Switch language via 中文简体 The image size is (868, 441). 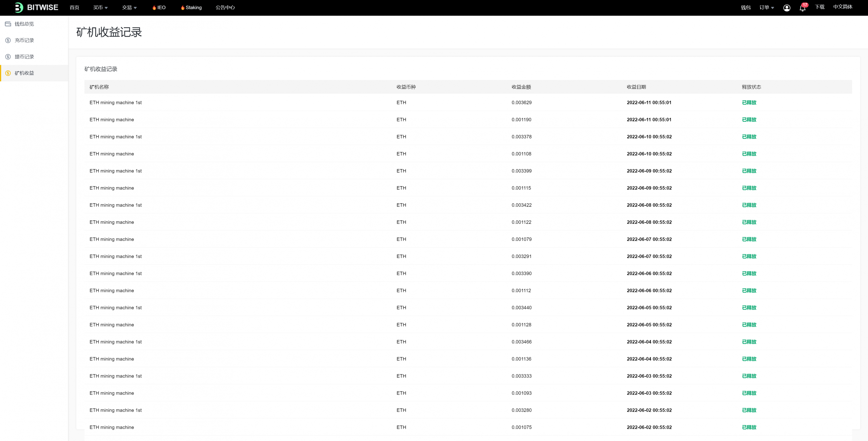coord(842,7)
